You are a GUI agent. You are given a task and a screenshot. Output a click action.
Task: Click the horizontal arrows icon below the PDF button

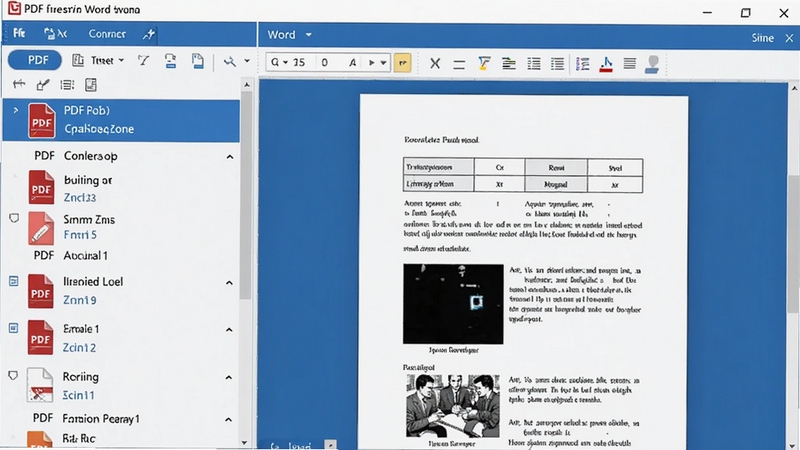click(19, 84)
